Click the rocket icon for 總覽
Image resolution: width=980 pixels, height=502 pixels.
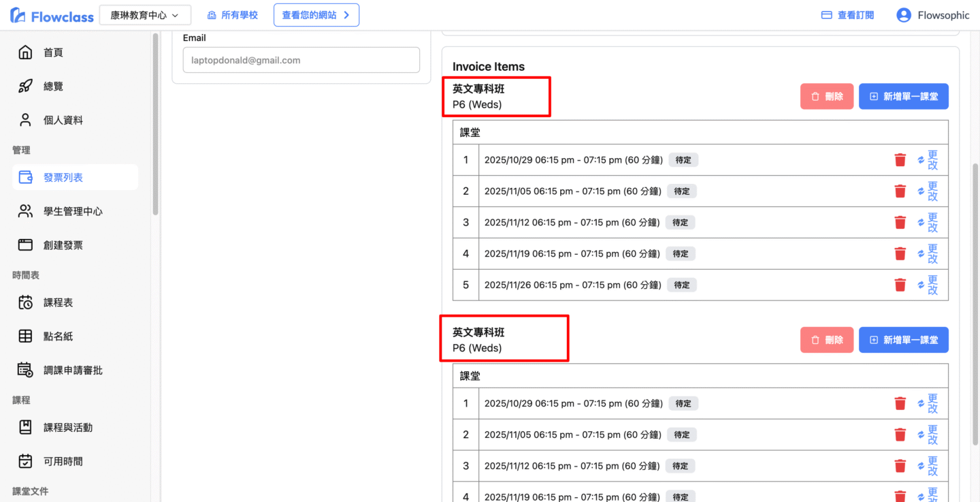tap(25, 87)
